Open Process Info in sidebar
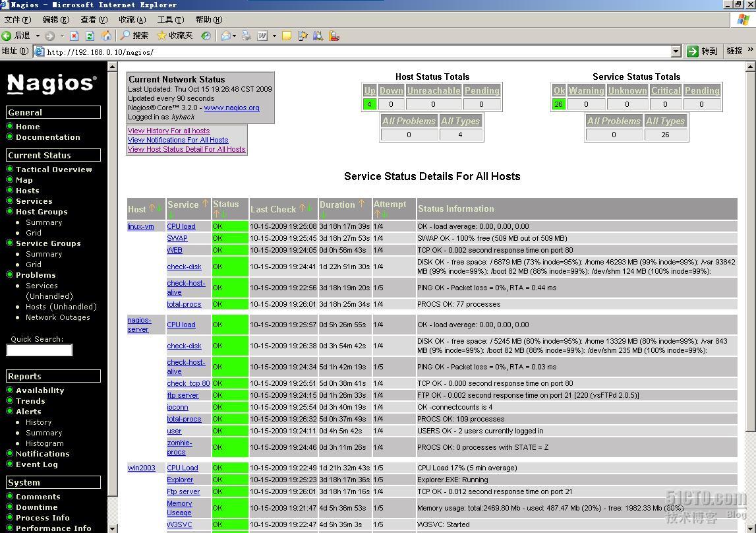 point(42,518)
